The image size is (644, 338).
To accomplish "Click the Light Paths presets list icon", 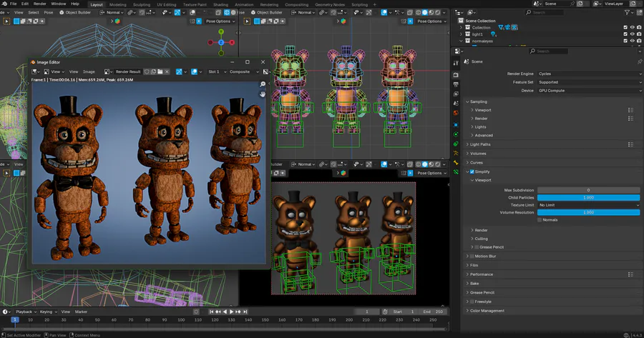I will [630, 144].
